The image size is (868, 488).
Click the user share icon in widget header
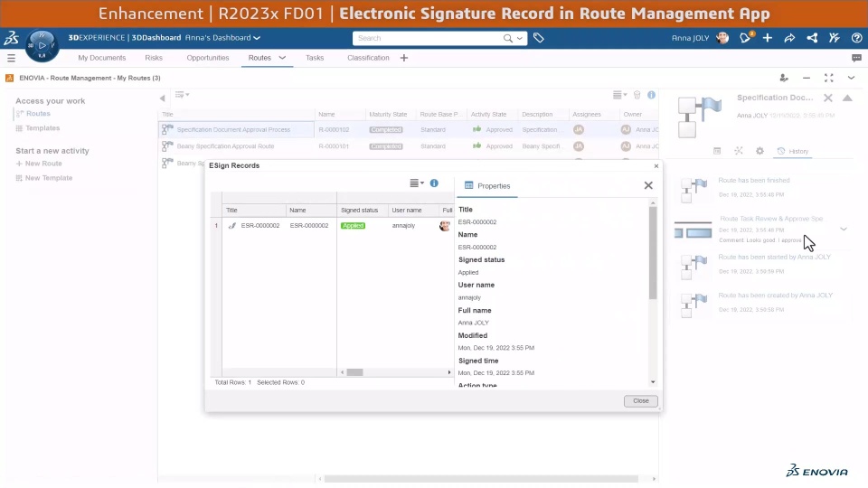pyautogui.click(x=784, y=78)
